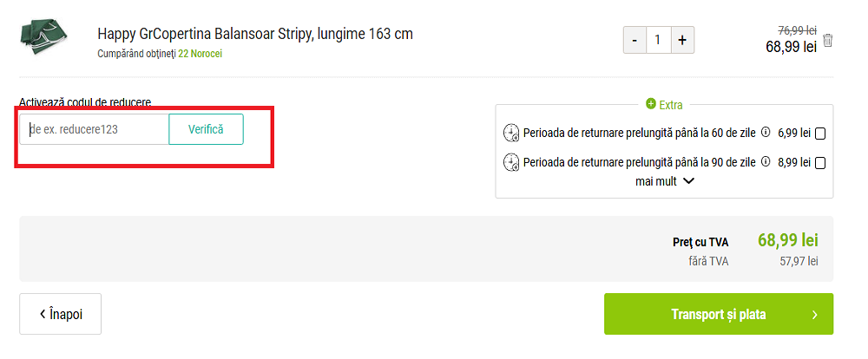
Task: Click the clock icon for 90-day return
Action: click(x=511, y=162)
